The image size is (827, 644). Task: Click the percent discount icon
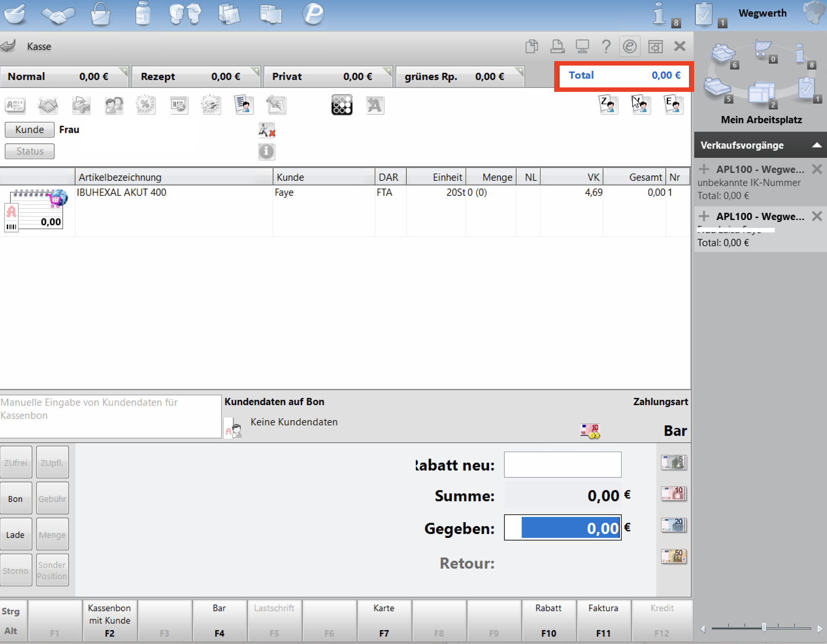tap(146, 105)
